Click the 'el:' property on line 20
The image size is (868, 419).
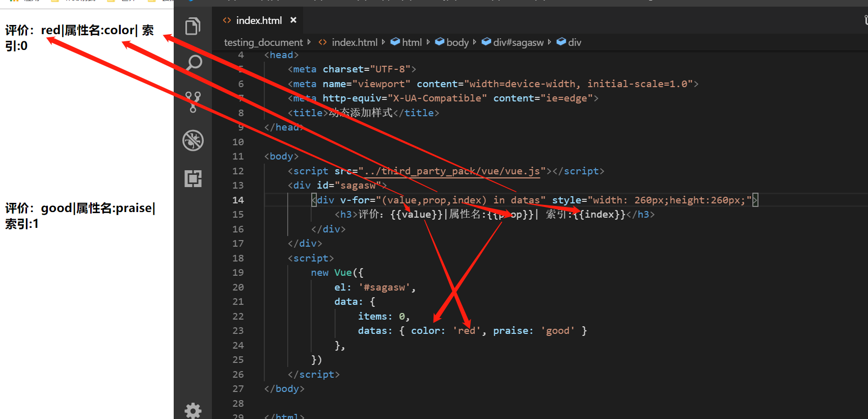343,287
